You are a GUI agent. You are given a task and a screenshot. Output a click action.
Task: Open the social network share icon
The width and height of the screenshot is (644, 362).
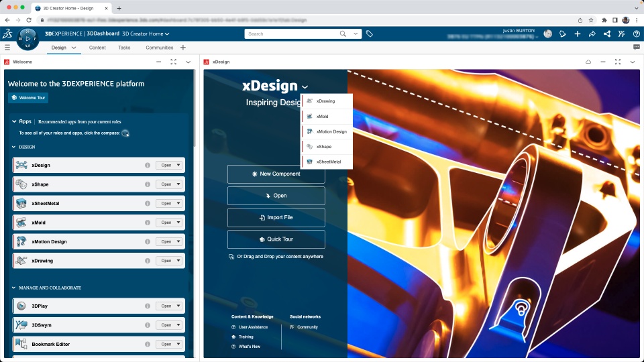pyautogui.click(x=607, y=34)
